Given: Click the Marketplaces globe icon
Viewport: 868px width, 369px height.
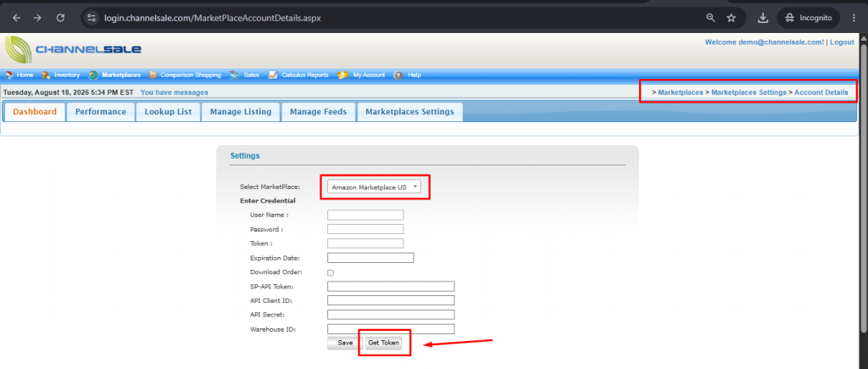Looking at the screenshot, I should 93,75.
